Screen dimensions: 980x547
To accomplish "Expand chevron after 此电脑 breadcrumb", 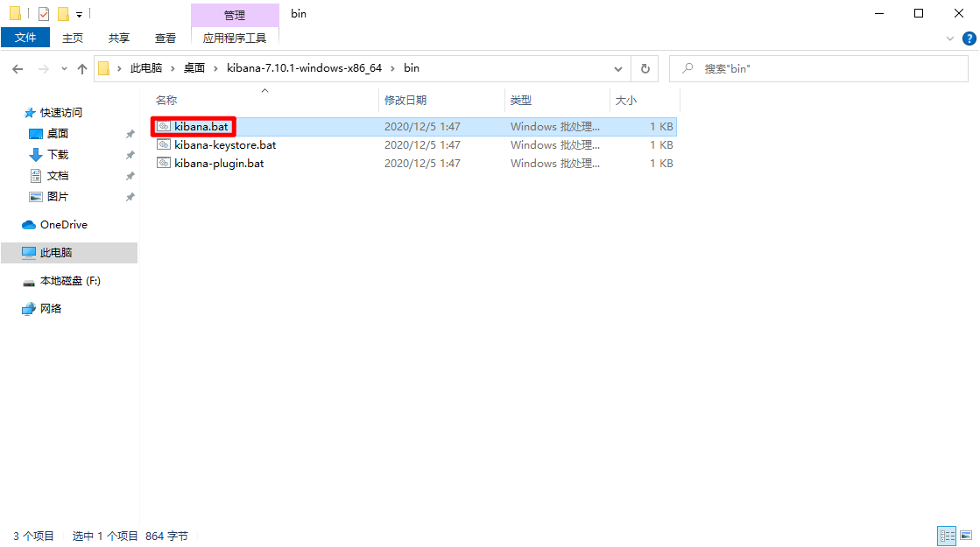I will tap(173, 68).
